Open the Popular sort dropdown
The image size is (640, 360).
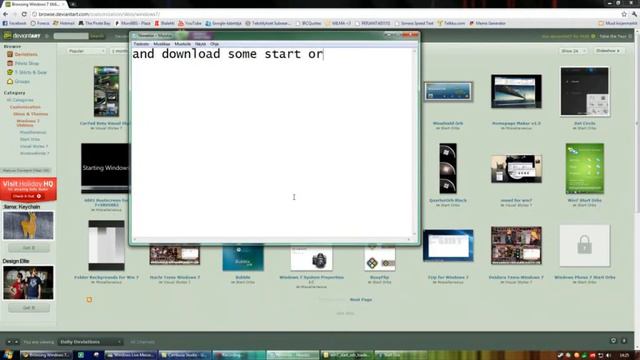pos(86,51)
